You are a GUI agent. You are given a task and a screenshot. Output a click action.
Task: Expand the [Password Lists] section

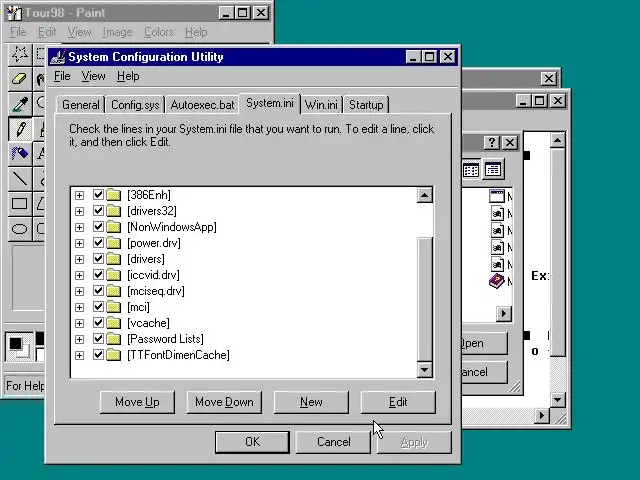(x=79, y=339)
